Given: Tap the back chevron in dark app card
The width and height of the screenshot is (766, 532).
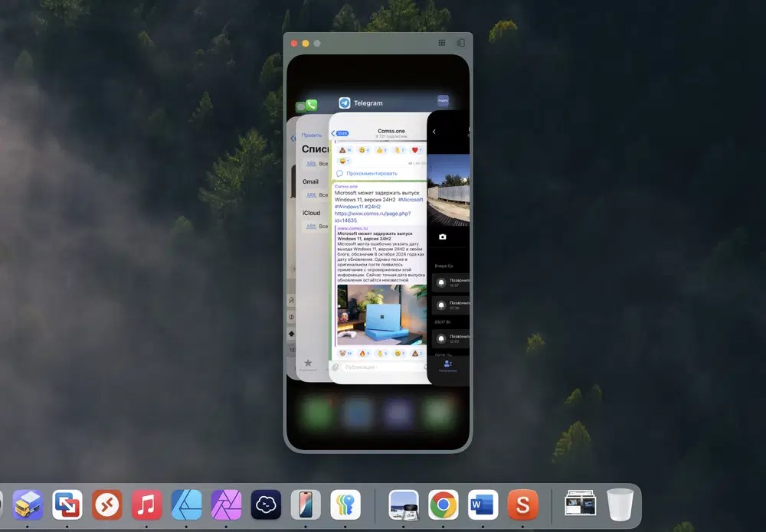Looking at the screenshot, I should (434, 132).
